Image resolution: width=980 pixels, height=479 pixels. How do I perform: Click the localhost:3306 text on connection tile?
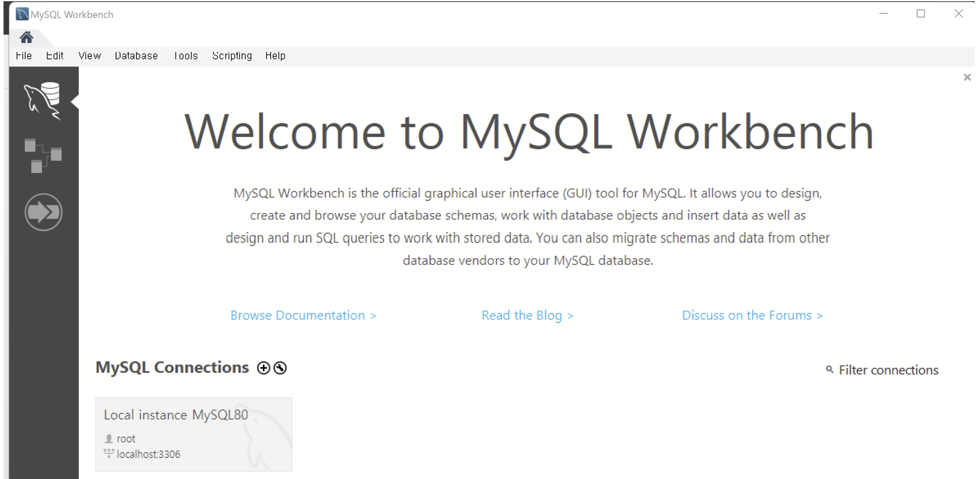[149, 455]
